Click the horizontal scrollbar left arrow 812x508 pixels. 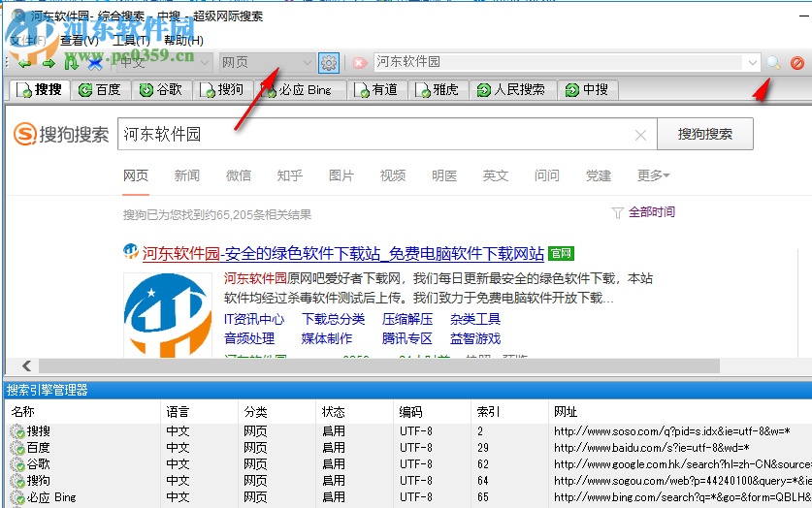tap(27, 365)
